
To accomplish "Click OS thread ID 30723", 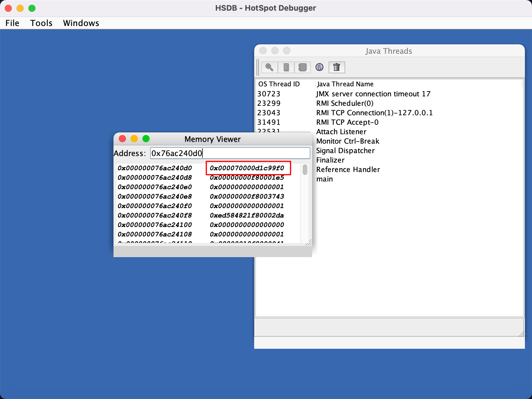I will (269, 94).
